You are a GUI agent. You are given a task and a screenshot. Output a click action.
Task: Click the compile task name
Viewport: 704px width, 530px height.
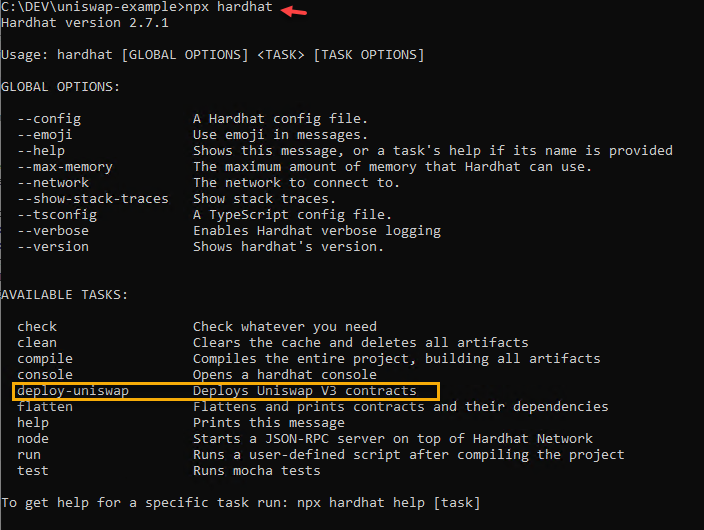[45, 358]
